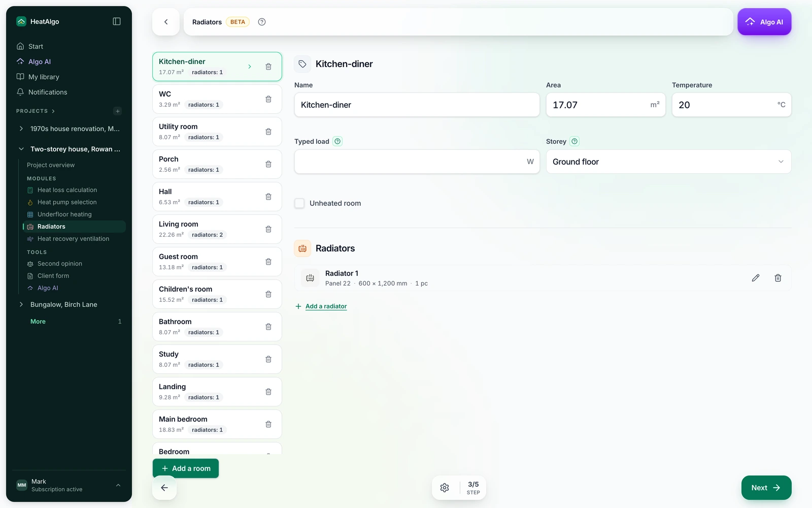Screen dimensions: 812x508
Task: Click the Temperature input field
Action: (731, 105)
